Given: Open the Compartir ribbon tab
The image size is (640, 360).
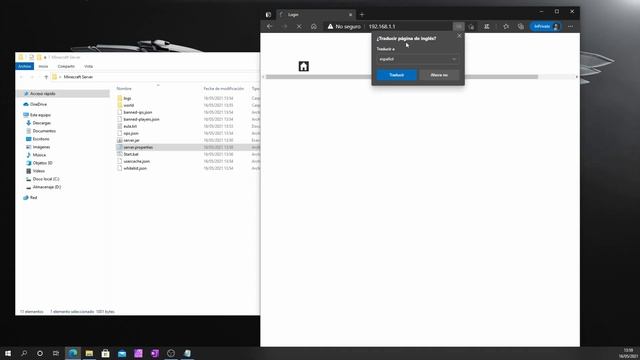Looking at the screenshot, I should 66,66.
